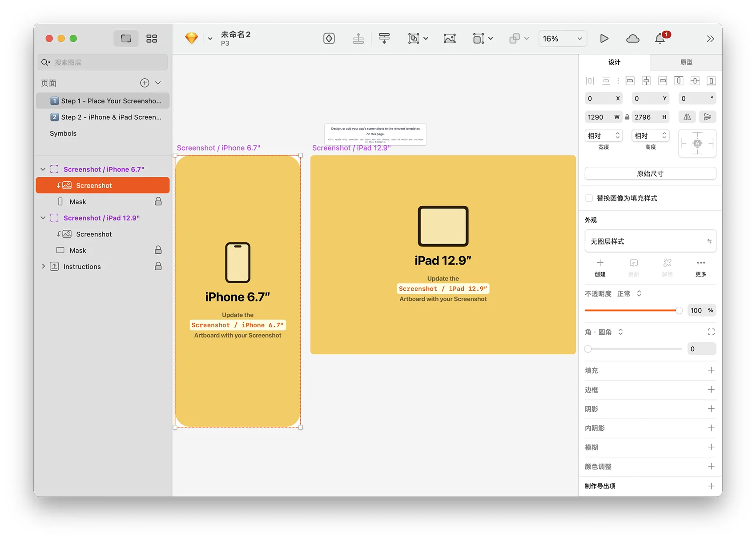Screen dimensions: 756x541
Task: Flip layer horizontally icon
Action: coord(687,117)
